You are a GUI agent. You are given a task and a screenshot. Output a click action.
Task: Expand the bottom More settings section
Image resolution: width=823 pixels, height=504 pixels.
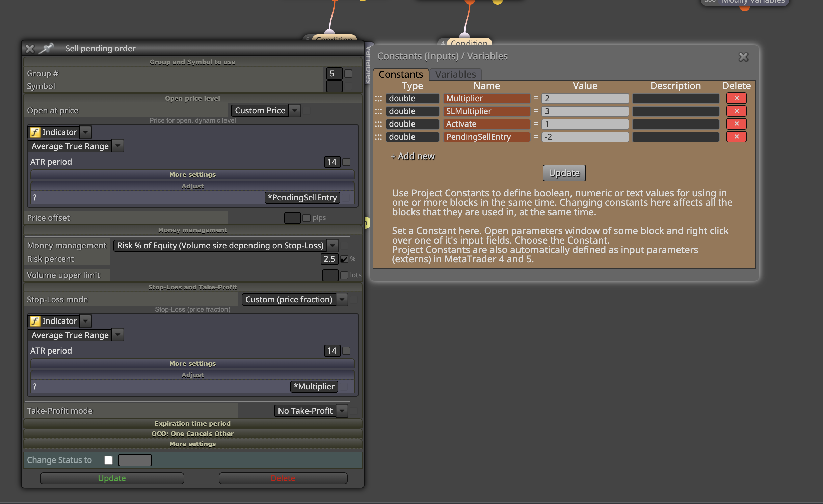(x=192, y=444)
